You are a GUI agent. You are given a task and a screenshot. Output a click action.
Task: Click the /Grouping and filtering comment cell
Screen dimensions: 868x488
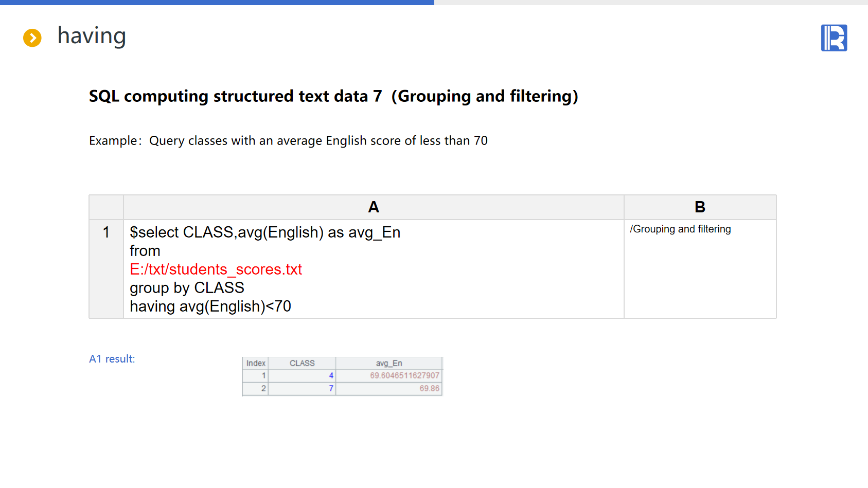tap(680, 229)
